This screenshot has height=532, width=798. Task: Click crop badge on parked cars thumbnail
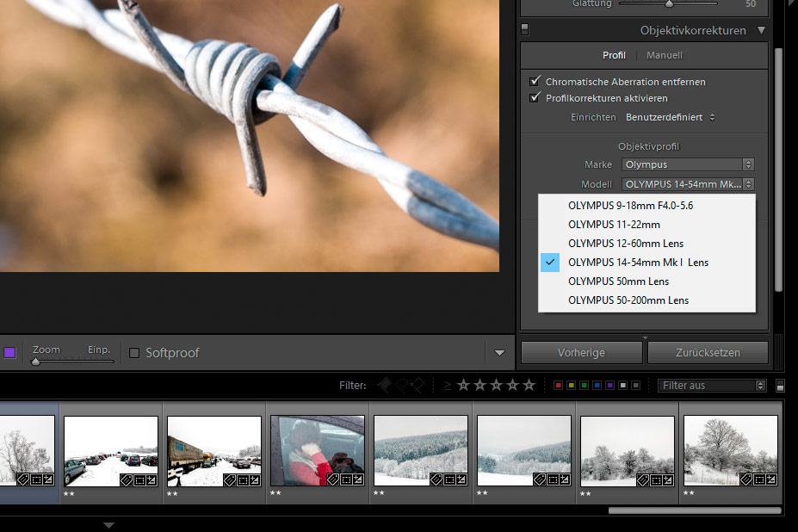(x=139, y=480)
